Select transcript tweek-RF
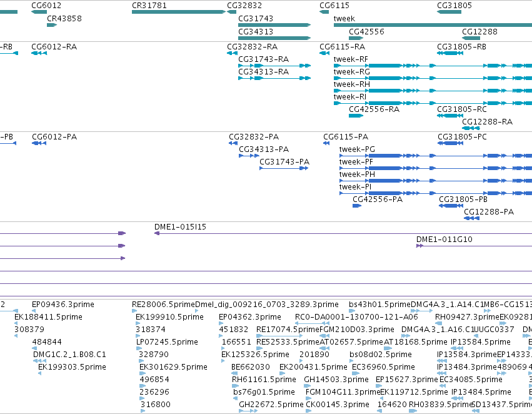Viewport: 532px width, 414px height. tap(351, 59)
